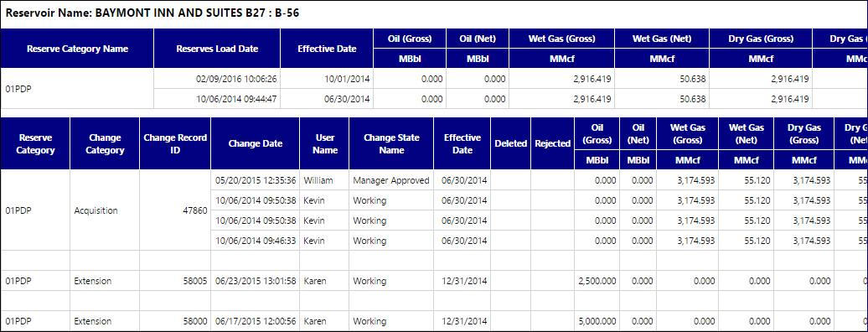Click the Reserve Category Name column header
Image resolution: width=868 pixels, height=332 pixels.
[77, 49]
